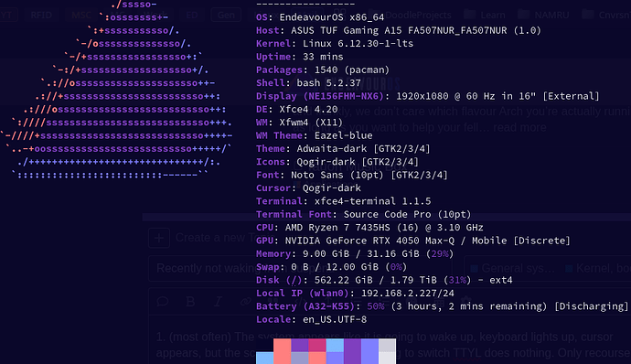The width and height of the screenshot is (631, 364).
Task: Toggle italic formatting with the I icon
Action: pyautogui.click(x=218, y=301)
